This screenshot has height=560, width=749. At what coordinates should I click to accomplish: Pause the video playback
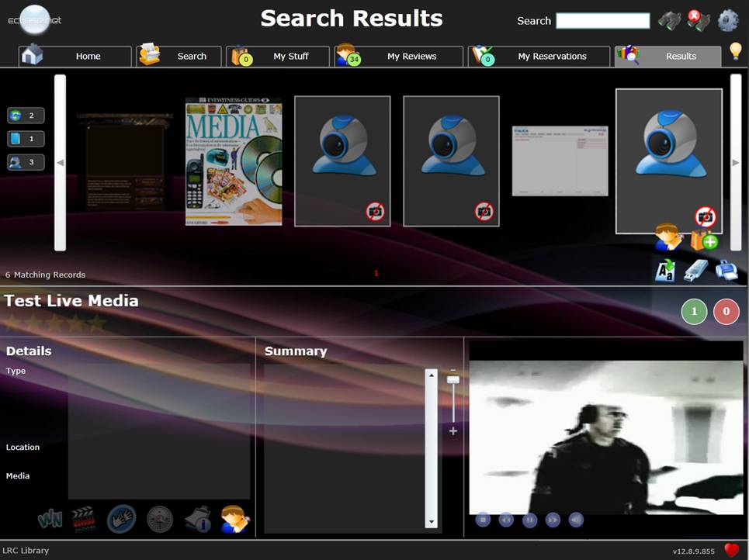click(x=529, y=520)
